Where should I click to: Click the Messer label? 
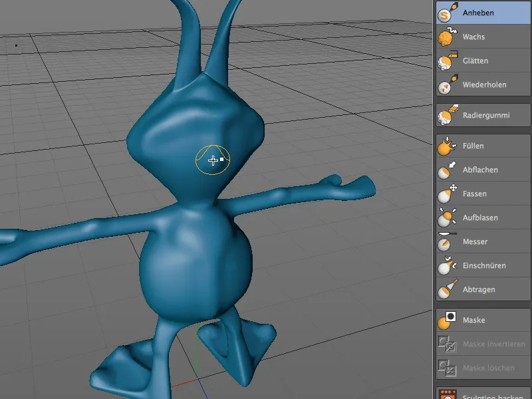[475, 241]
